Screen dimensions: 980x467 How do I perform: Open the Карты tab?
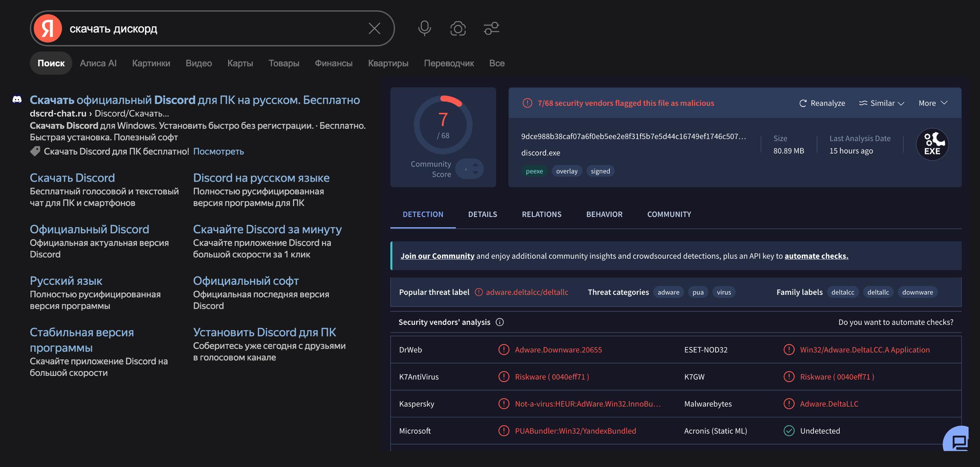[x=240, y=63]
